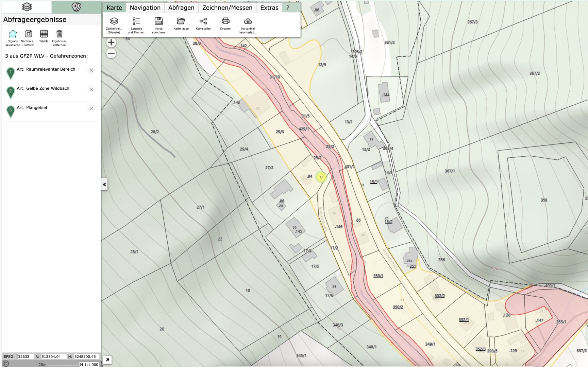Open the Abfragen menu tab
Viewport: 588px width, 367px height.
181,7
